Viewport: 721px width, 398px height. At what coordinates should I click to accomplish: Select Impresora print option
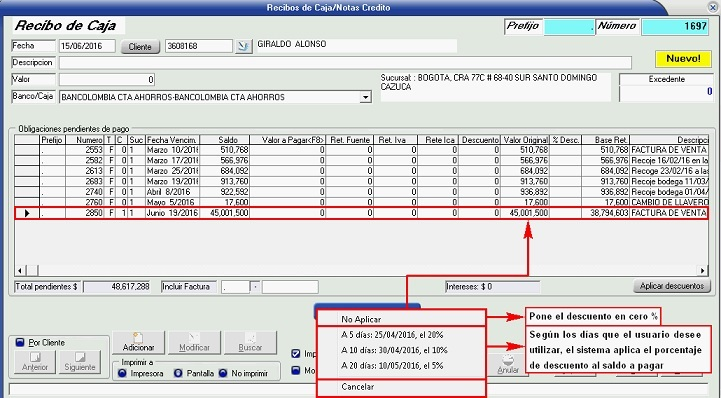click(122, 373)
